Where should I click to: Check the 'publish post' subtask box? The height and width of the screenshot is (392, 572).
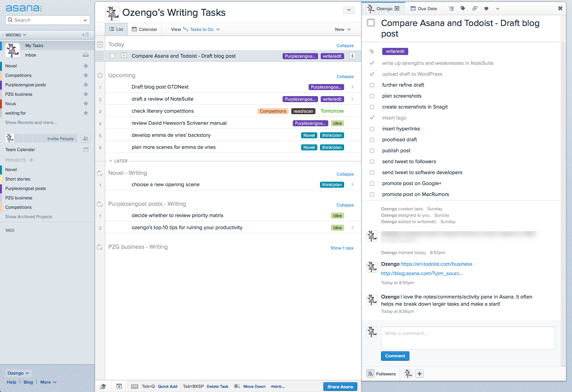(x=372, y=151)
